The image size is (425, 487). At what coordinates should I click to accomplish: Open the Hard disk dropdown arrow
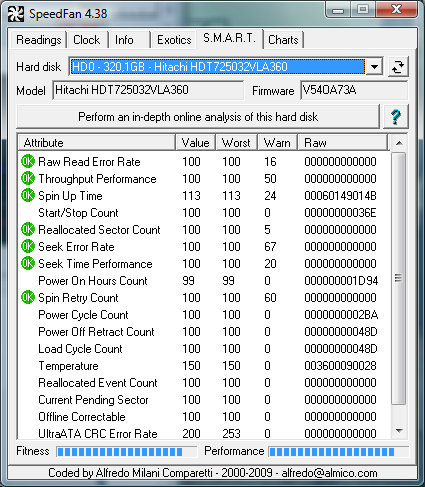(374, 67)
